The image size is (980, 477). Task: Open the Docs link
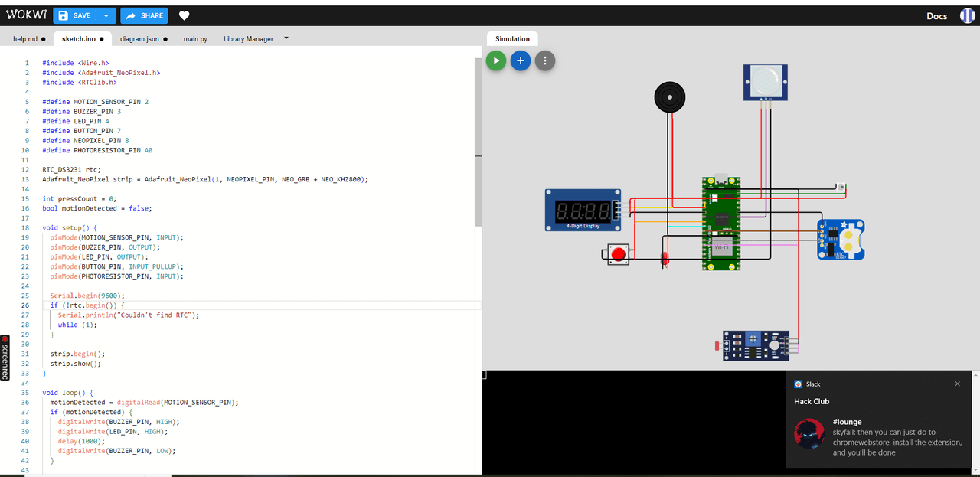[936, 16]
